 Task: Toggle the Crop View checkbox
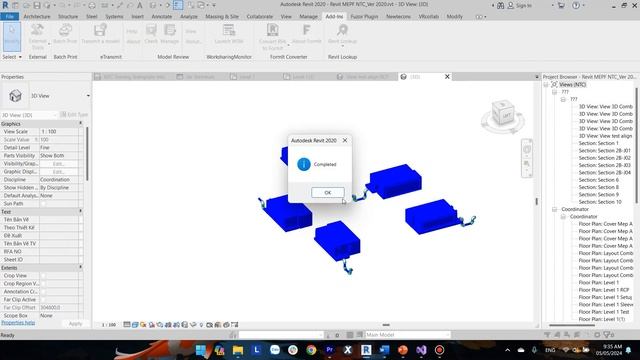(x=44, y=276)
